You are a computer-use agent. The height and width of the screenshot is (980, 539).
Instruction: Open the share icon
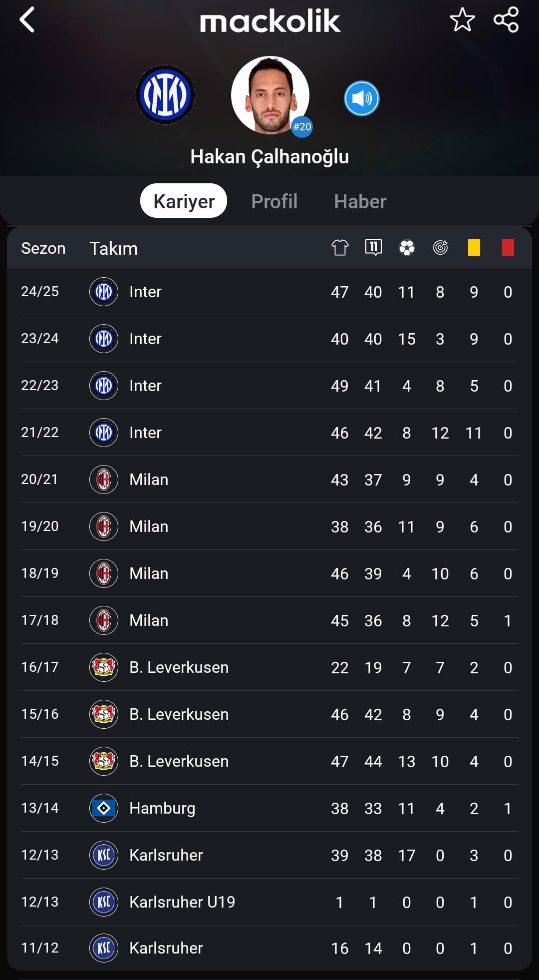[506, 20]
